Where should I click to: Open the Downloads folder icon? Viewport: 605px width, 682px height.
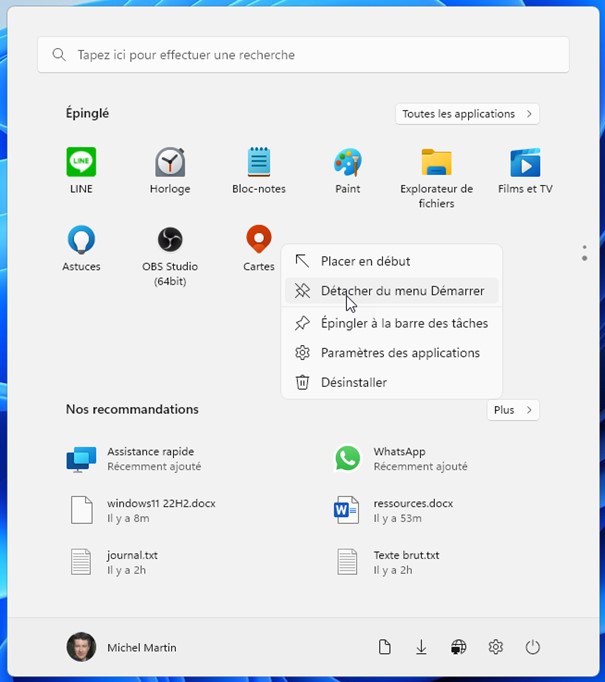[x=421, y=647]
